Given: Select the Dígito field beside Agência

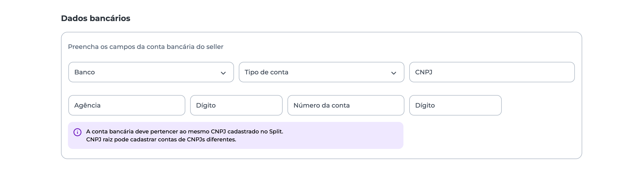Looking at the screenshot, I should [x=236, y=105].
